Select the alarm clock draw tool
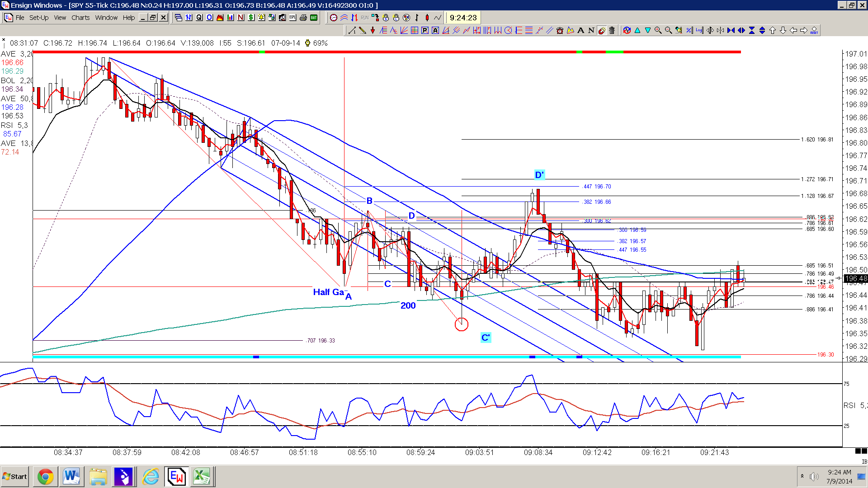Image resolution: width=868 pixels, height=488 pixels. tap(560, 30)
